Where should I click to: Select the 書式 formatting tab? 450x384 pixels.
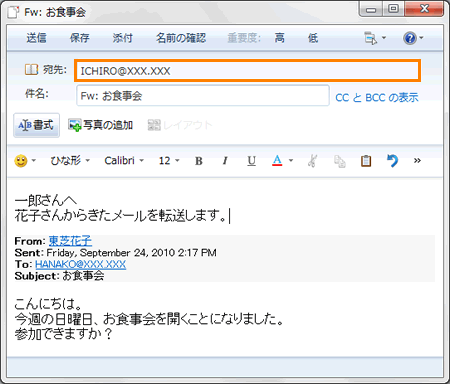(x=36, y=125)
